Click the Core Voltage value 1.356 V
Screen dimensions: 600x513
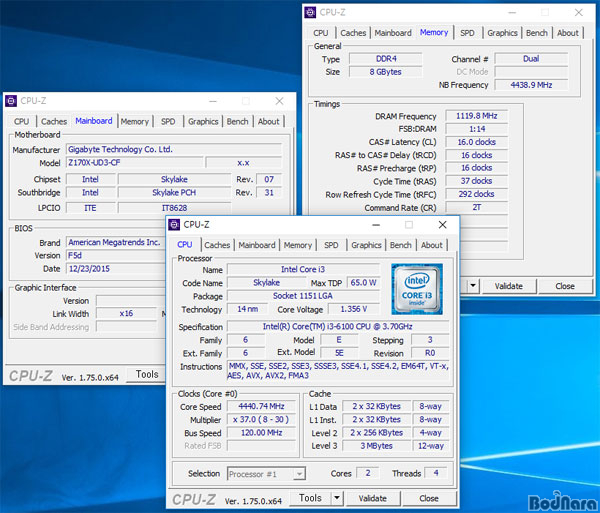tap(354, 309)
